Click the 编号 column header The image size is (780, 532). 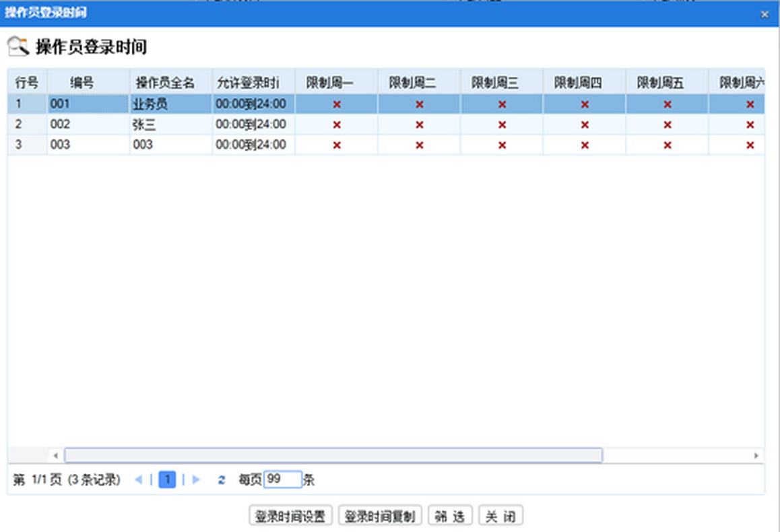click(x=82, y=83)
